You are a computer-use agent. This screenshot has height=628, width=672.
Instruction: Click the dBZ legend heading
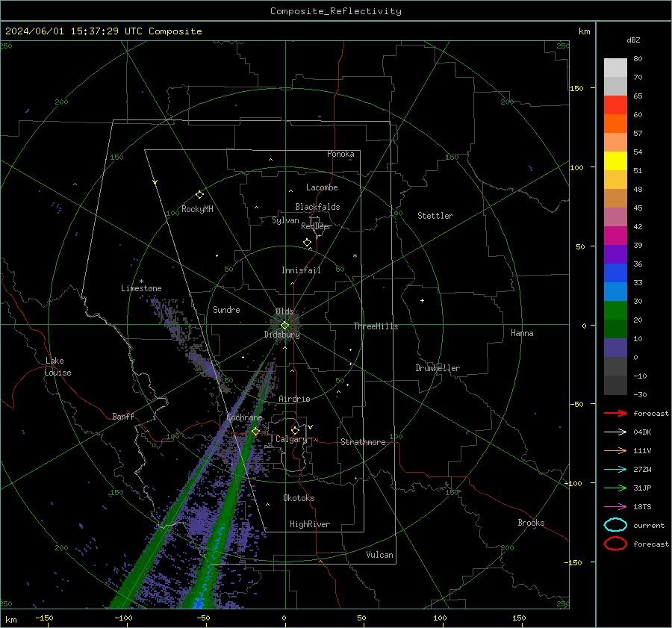(633, 40)
